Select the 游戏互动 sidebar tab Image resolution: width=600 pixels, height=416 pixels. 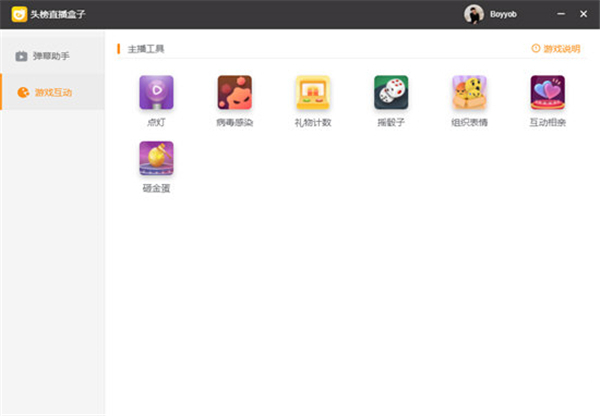pyautogui.click(x=52, y=92)
